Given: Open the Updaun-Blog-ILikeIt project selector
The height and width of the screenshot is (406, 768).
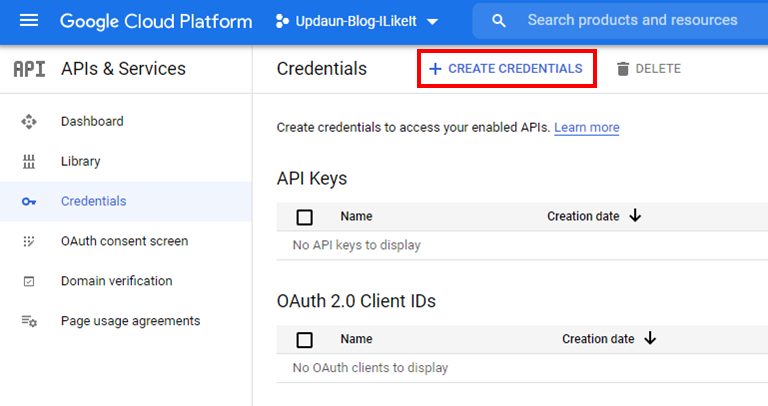Looking at the screenshot, I should [x=357, y=22].
